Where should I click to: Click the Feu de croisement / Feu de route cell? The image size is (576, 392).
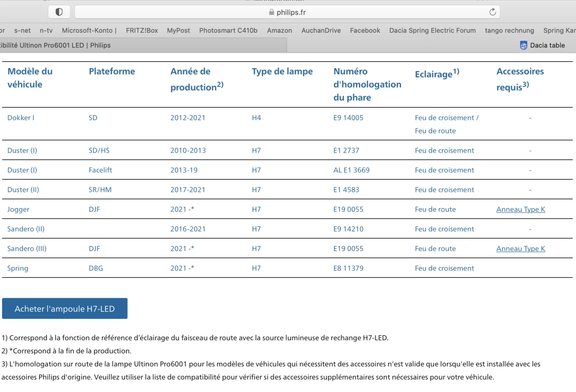click(x=447, y=124)
